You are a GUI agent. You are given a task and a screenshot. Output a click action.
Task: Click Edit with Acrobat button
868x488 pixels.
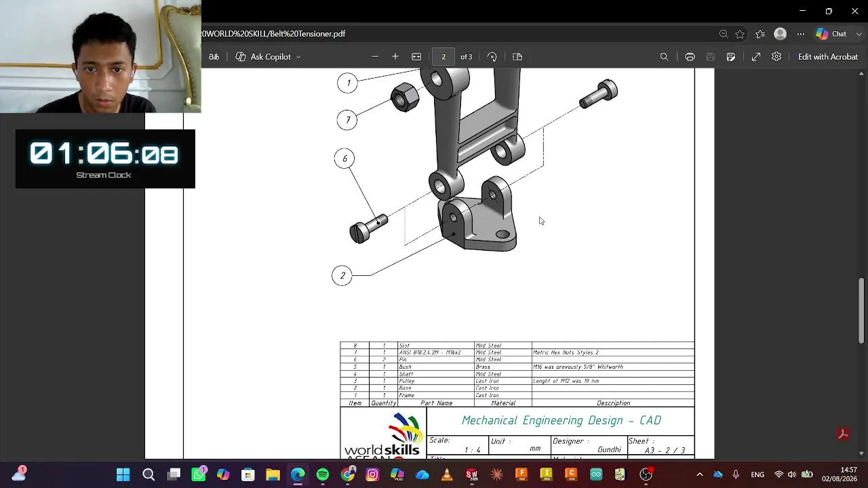pos(828,57)
